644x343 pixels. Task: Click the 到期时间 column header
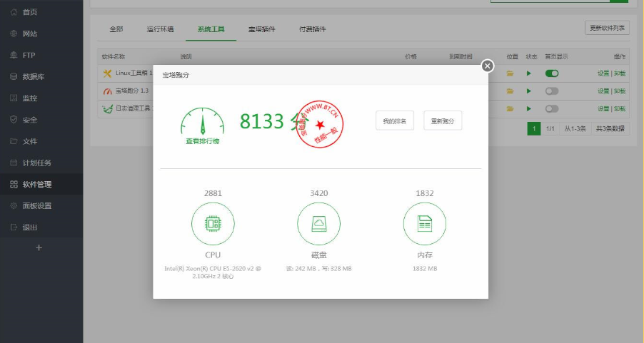point(461,56)
